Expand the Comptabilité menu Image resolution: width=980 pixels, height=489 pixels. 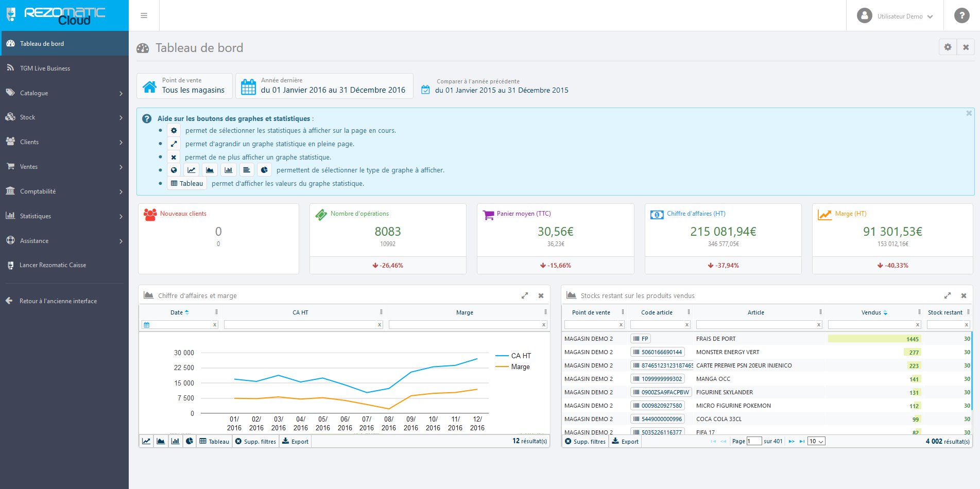pyautogui.click(x=64, y=191)
